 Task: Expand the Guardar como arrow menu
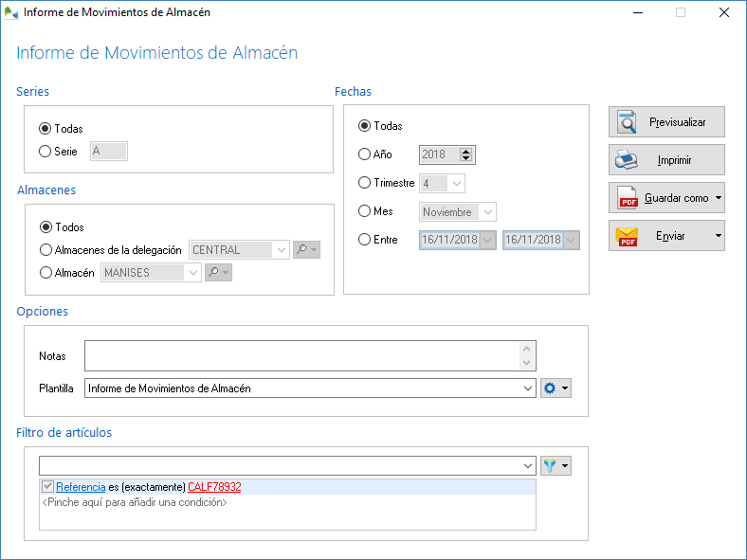(719, 198)
